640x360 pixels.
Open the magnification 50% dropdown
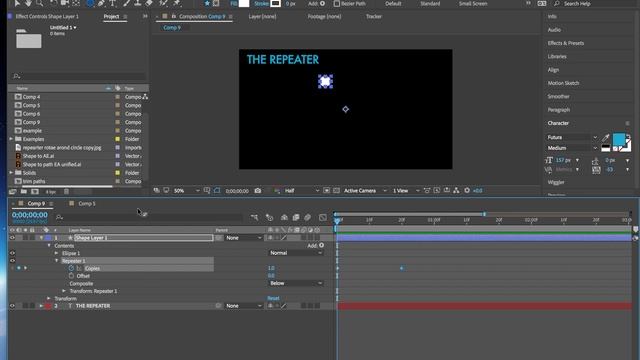pos(187,191)
